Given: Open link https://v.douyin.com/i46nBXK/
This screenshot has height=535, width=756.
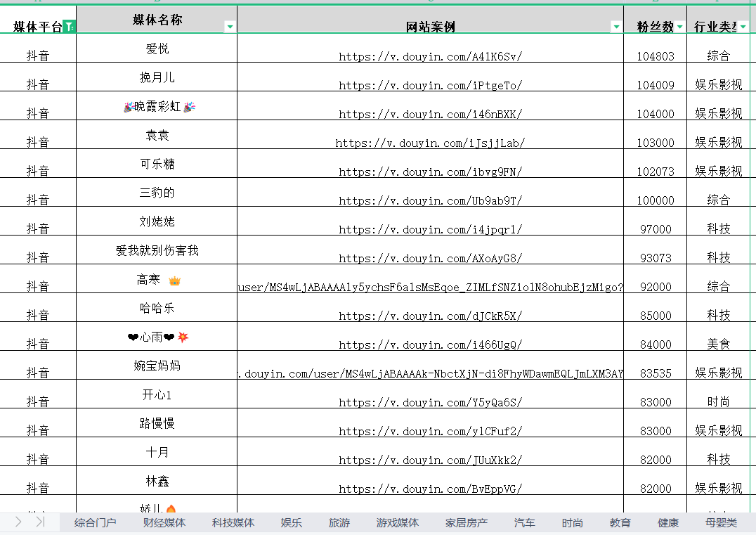Looking at the screenshot, I should click(x=430, y=115).
